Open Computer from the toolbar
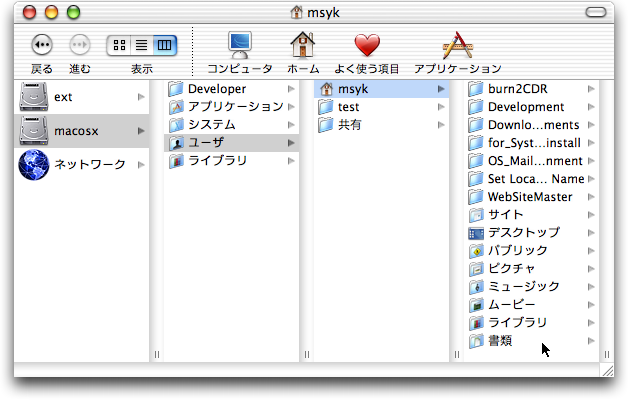The image size is (628, 400). 239,45
